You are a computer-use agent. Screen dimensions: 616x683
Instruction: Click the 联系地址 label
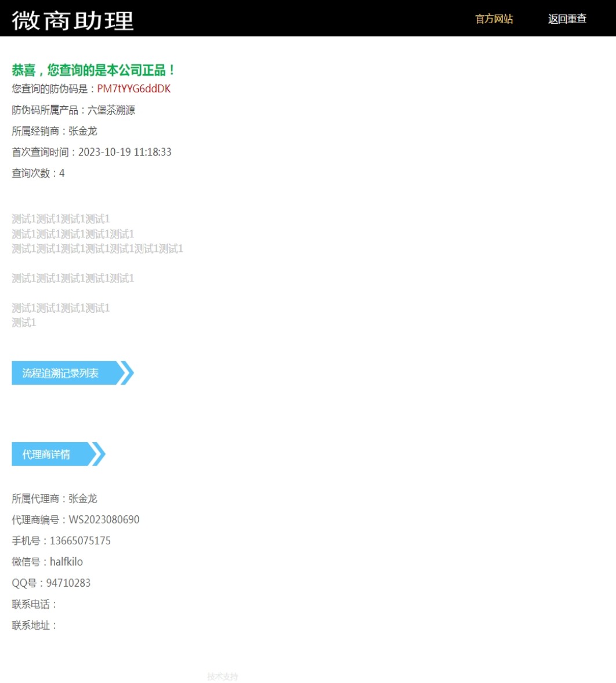34,626
